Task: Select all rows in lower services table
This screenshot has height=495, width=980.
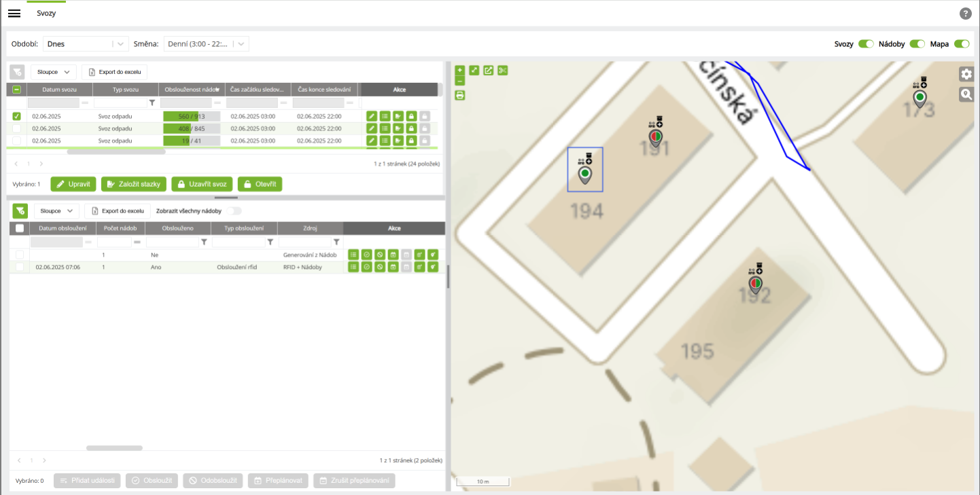Action: click(20, 228)
